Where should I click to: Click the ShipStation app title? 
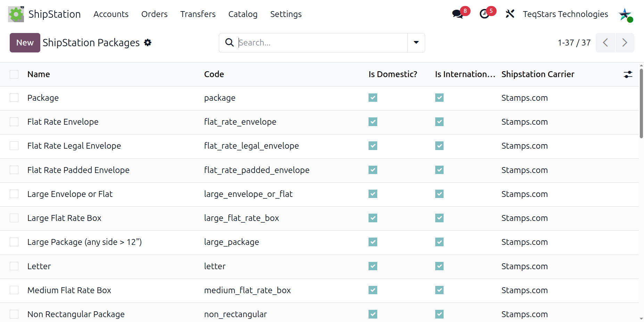click(55, 14)
